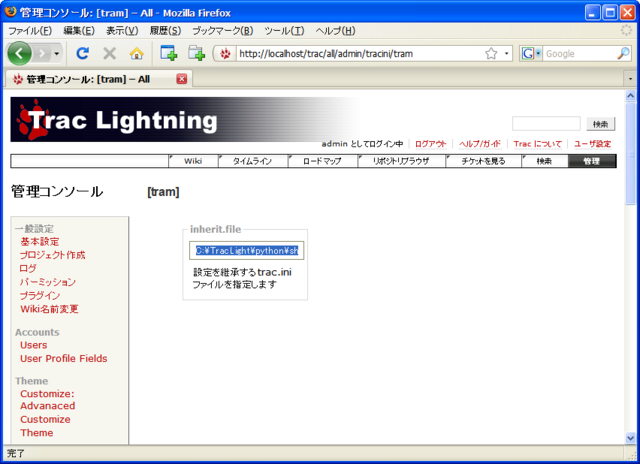Open the Users link under Accounts
The width and height of the screenshot is (640, 464).
(33, 345)
